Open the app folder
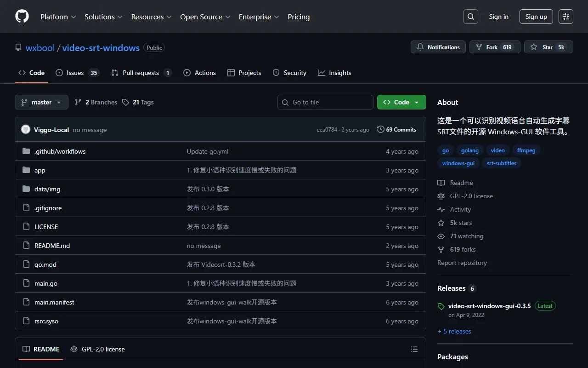Screen dimensions: 588x368 coord(40,170)
